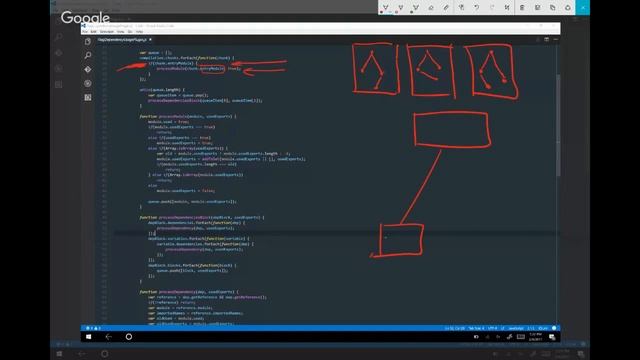Clear all ink with trash icon

(522, 8)
